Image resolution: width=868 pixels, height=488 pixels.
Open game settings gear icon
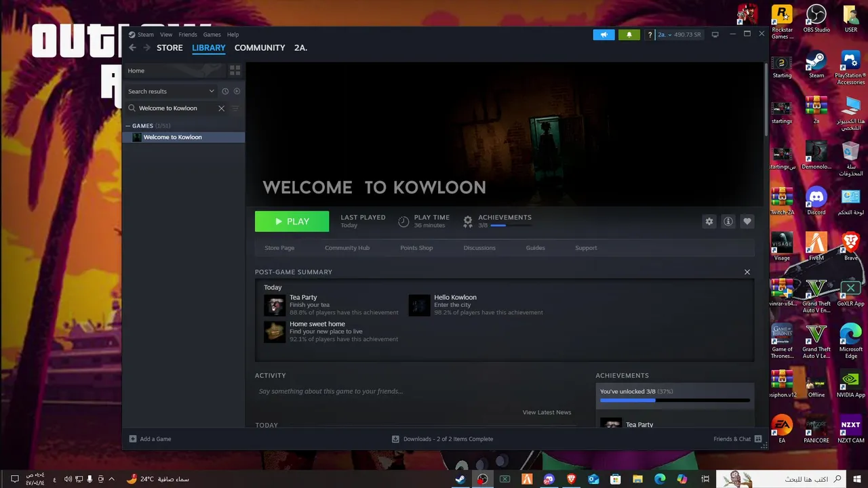[709, 221]
